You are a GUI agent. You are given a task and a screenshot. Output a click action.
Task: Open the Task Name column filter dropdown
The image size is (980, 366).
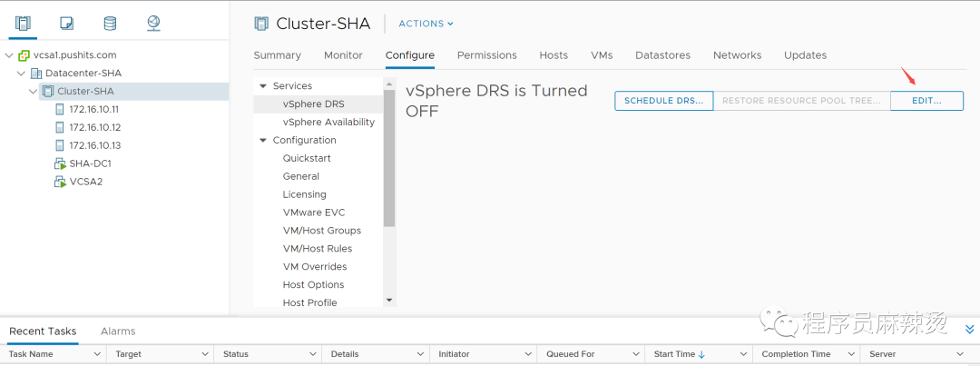click(x=99, y=354)
